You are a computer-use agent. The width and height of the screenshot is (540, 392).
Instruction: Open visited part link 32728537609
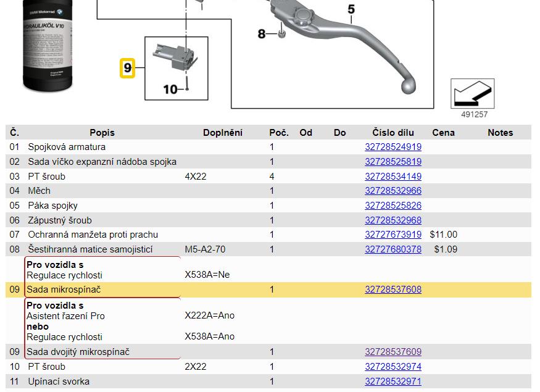click(x=393, y=352)
